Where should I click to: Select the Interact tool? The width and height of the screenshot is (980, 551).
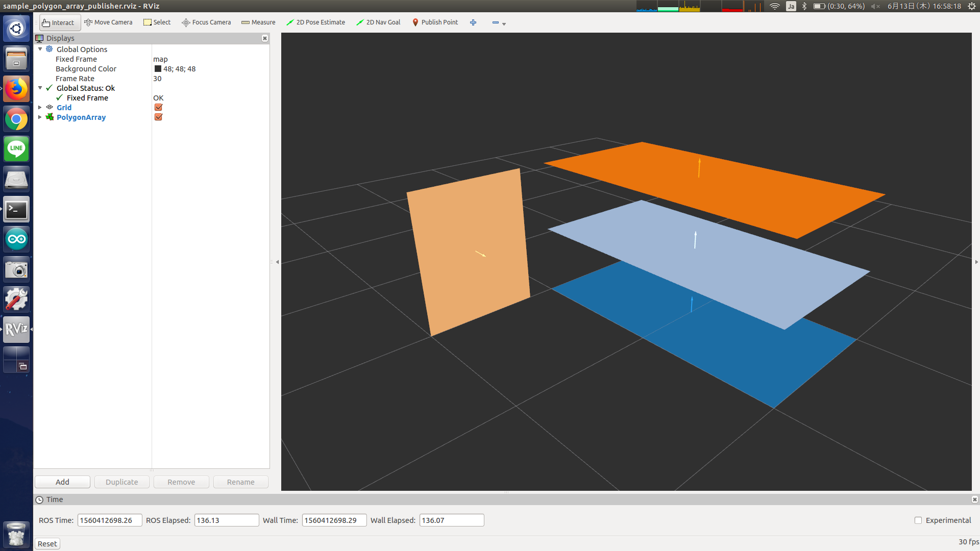pyautogui.click(x=60, y=22)
